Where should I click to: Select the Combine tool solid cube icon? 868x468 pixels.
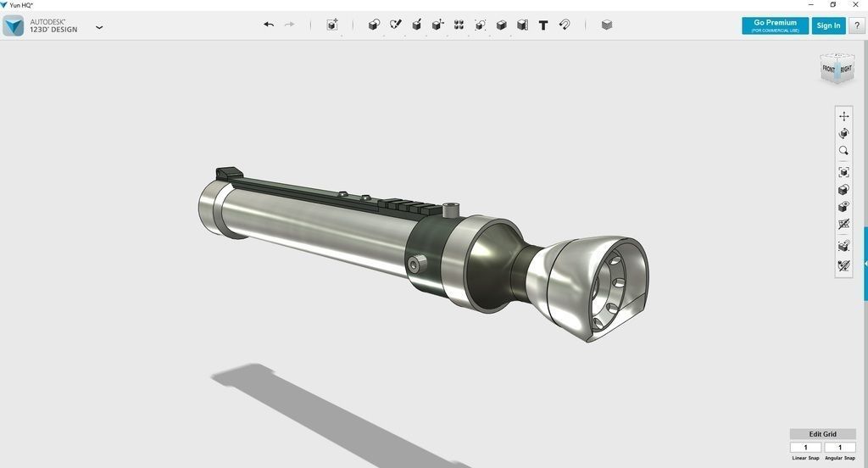502,25
